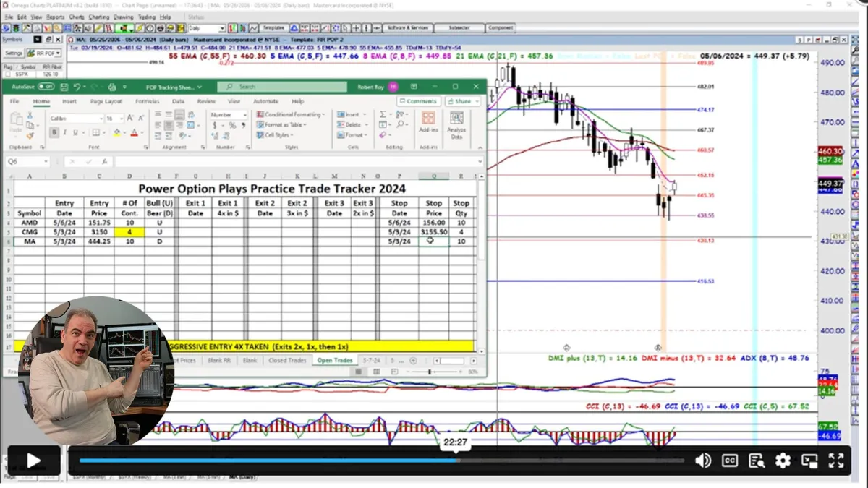Viewport: 868px width, 488px height.
Task: Open Omega Charts Drawing menu
Action: pyautogui.click(x=124, y=17)
